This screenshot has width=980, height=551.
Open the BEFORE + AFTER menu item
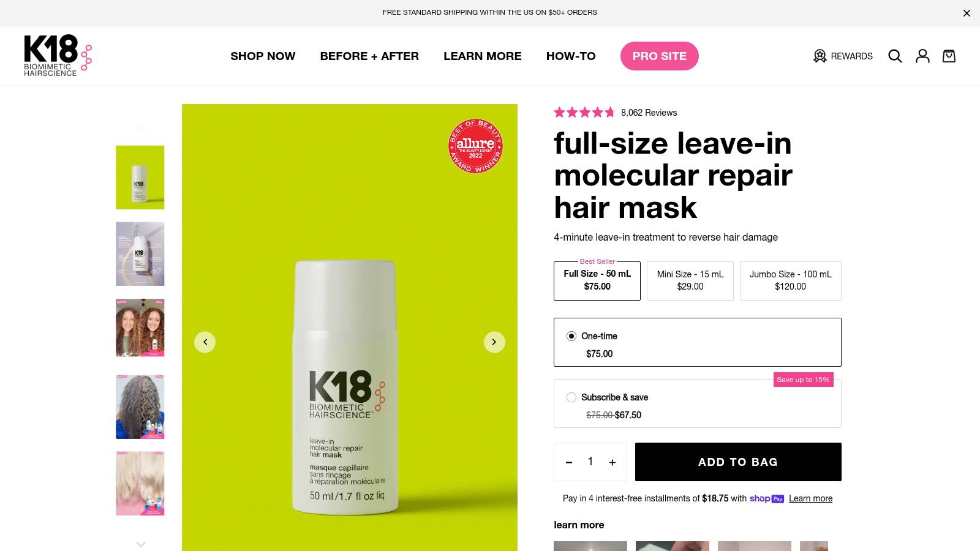coord(369,56)
